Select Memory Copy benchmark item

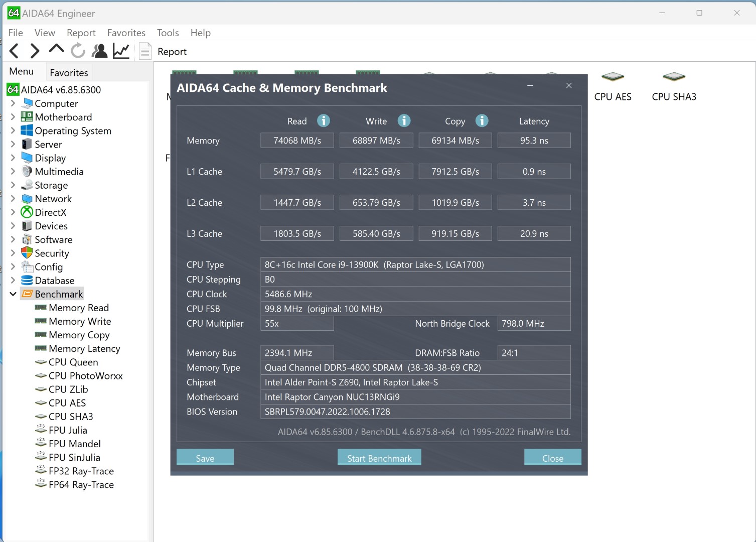pos(79,335)
